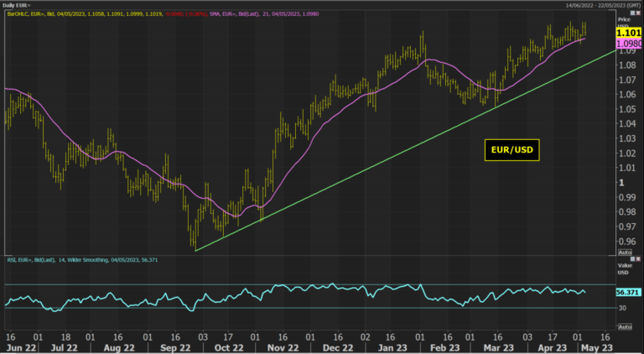Maximize the RSI indicator pane
The image size is (644, 354).
point(633,259)
